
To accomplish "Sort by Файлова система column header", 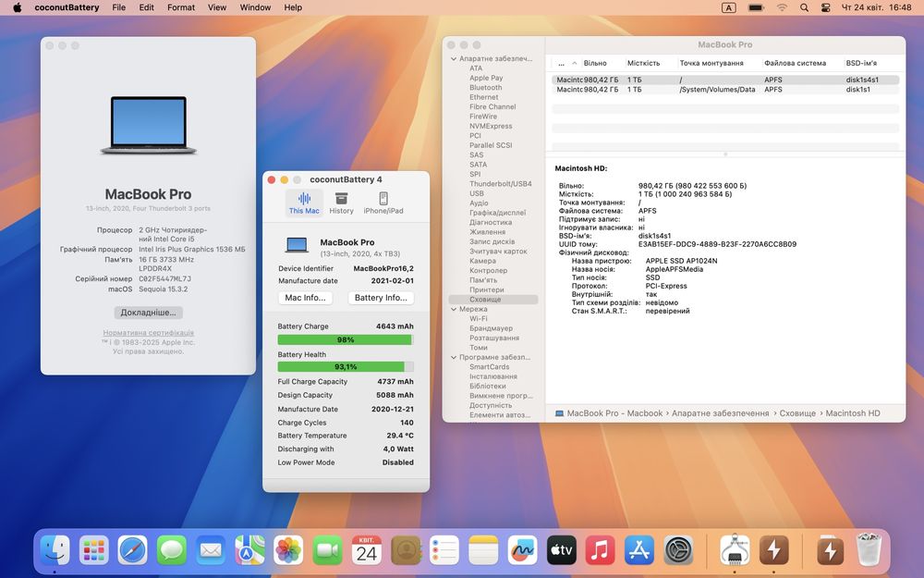I will coord(795,63).
